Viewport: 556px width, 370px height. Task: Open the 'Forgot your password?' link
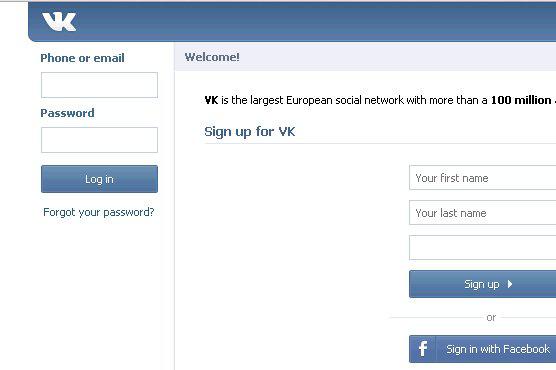pos(99,212)
